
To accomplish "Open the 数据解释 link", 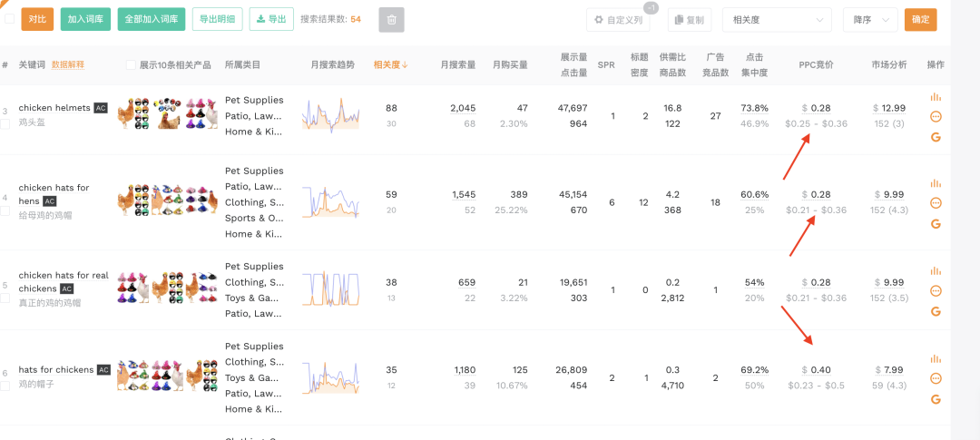I will (x=67, y=65).
